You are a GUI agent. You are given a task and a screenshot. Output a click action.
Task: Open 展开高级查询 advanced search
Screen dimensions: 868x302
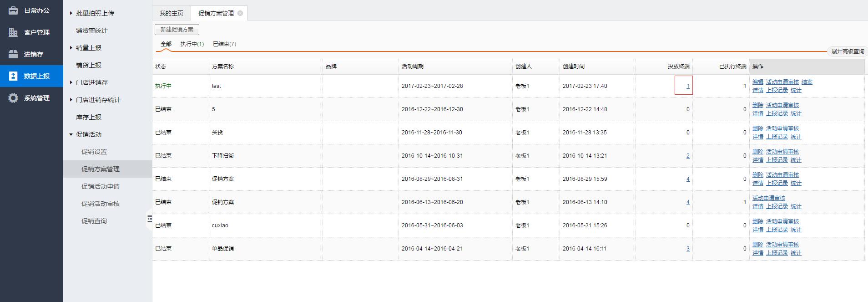[848, 51]
